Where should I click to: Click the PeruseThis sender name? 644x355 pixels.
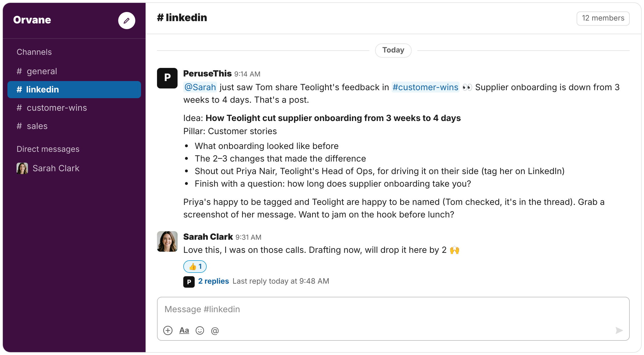point(207,74)
